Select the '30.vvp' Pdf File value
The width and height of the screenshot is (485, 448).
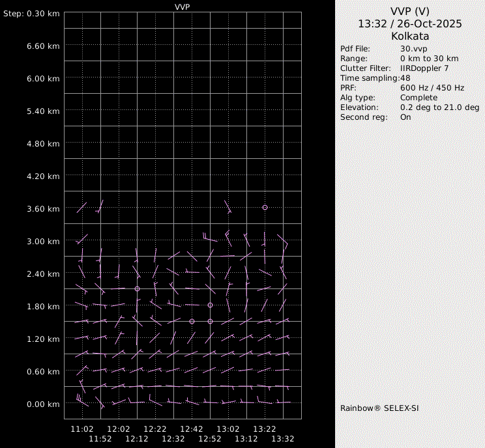(413, 49)
